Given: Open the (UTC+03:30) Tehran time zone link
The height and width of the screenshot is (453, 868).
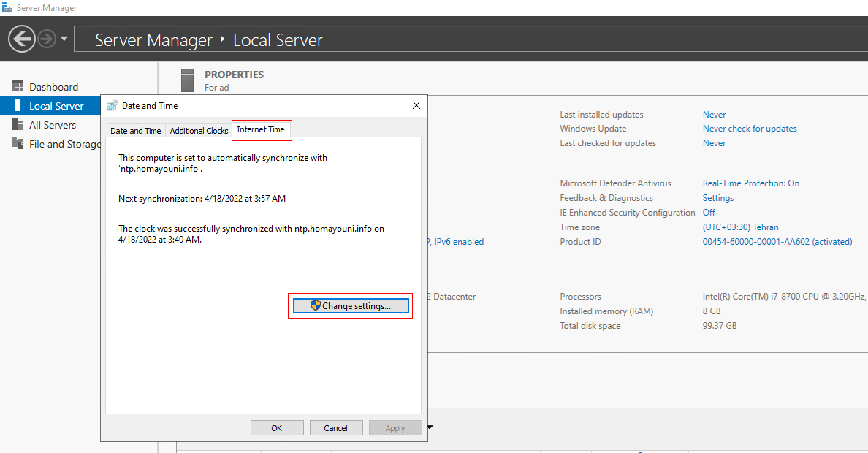Looking at the screenshot, I should [x=740, y=227].
